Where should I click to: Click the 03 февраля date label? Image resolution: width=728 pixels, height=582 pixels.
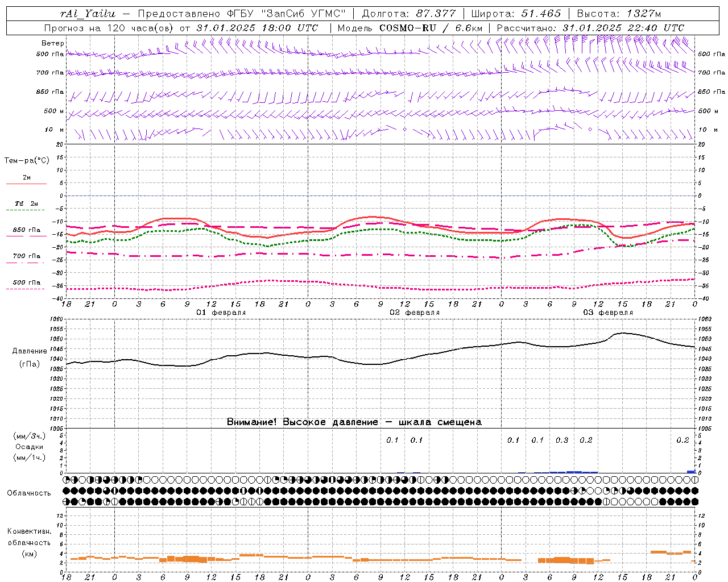(608, 313)
